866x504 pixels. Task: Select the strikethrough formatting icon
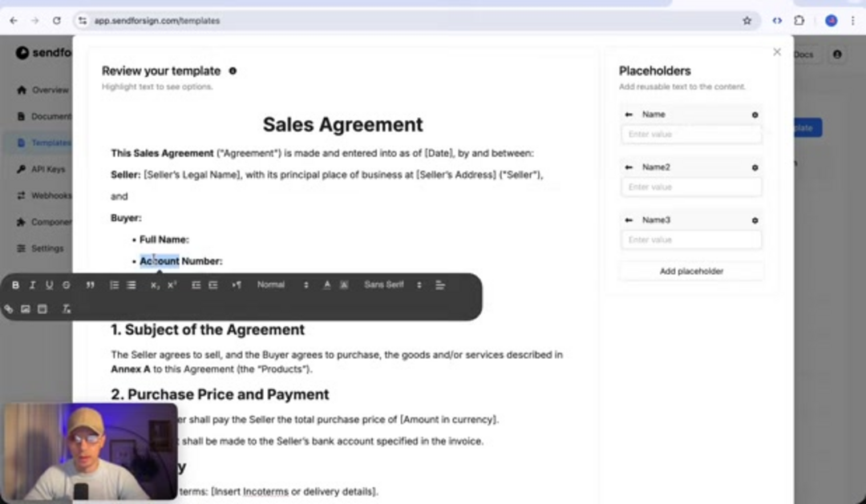[x=66, y=284]
